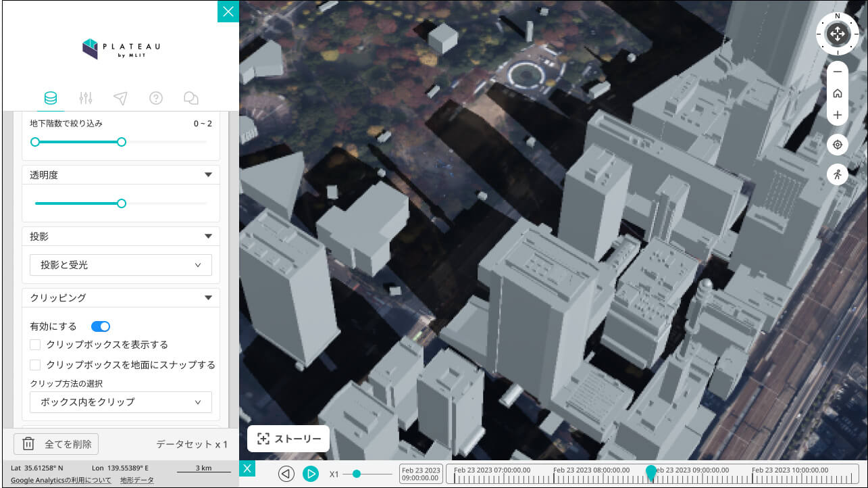Open Google Analyticsの利用について link
868x488 pixels.
click(x=61, y=480)
